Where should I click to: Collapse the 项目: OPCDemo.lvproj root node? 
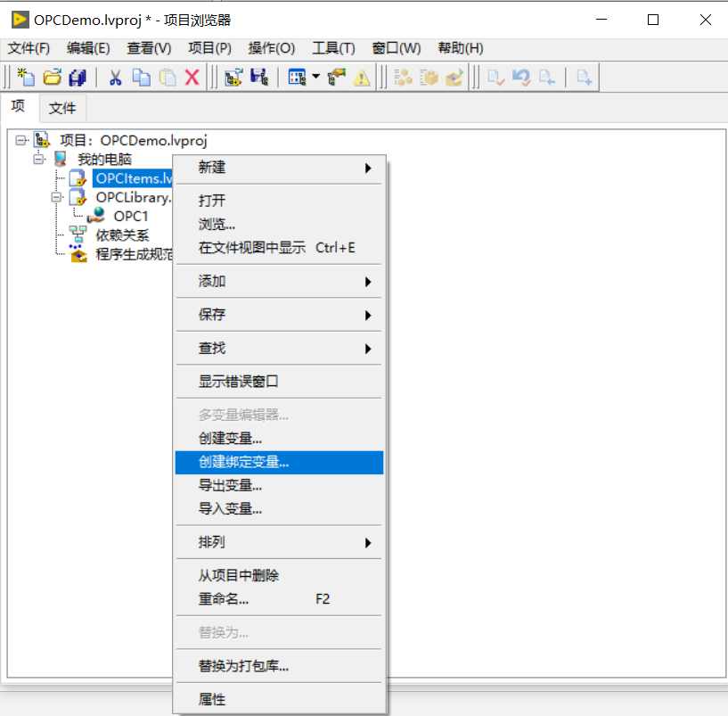(20, 140)
